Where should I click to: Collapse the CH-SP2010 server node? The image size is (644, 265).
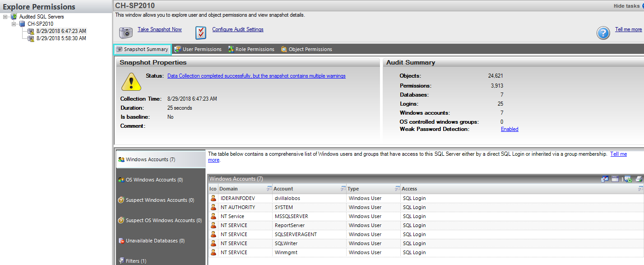(14, 24)
